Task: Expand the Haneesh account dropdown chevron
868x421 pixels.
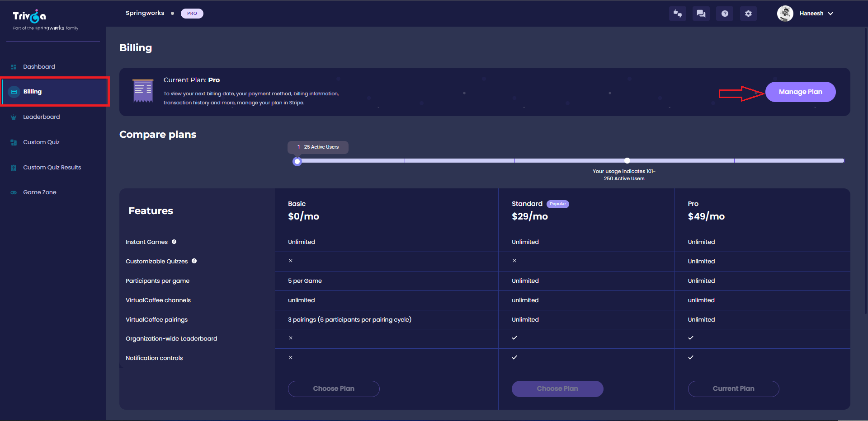Action: point(830,14)
